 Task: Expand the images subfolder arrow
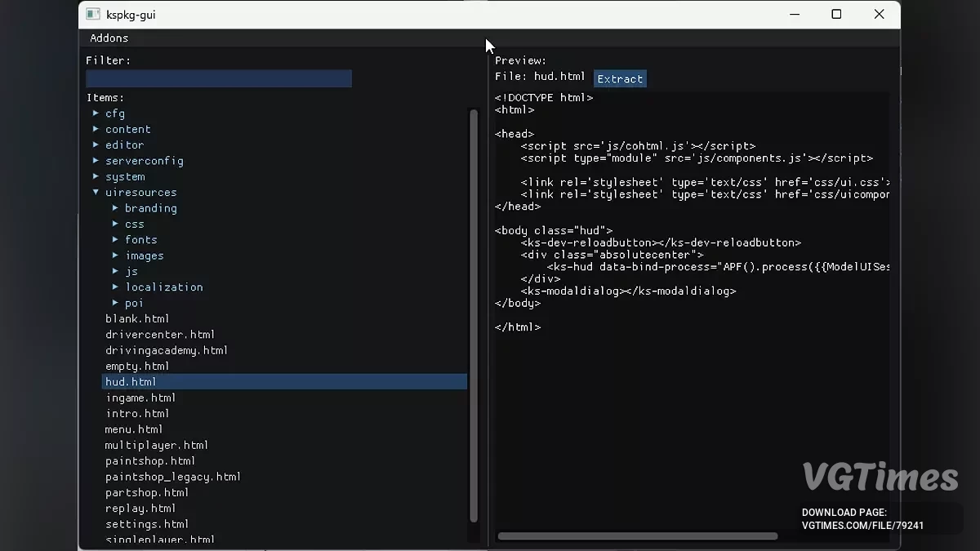tap(115, 256)
